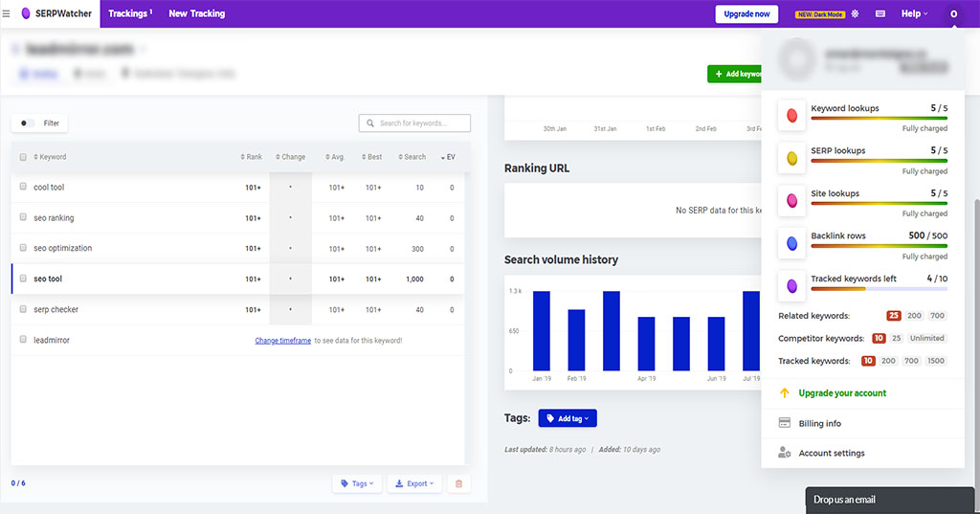The height and width of the screenshot is (514, 980).
Task: Click the Account settings user-gear icon
Action: tap(785, 452)
